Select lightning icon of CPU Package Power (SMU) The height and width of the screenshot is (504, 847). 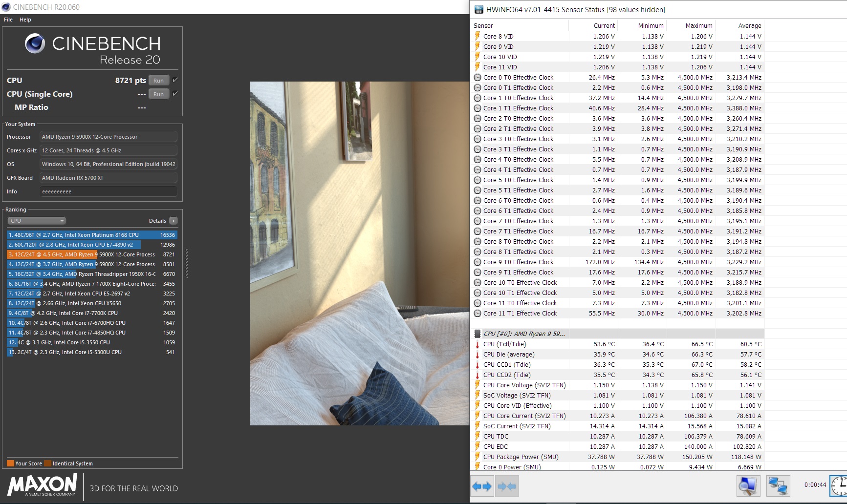tap(478, 457)
